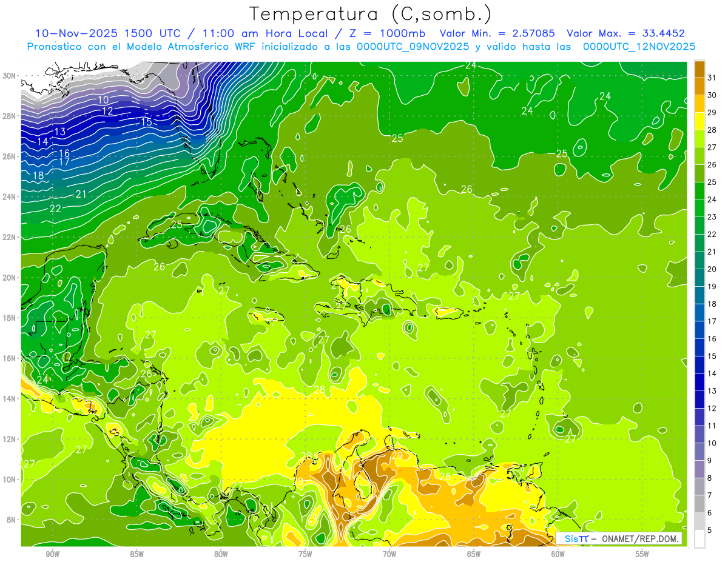This screenshot has width=728, height=562.
Task: Click the yellow swatch between legend values 28 and 29
Action: 699,121
